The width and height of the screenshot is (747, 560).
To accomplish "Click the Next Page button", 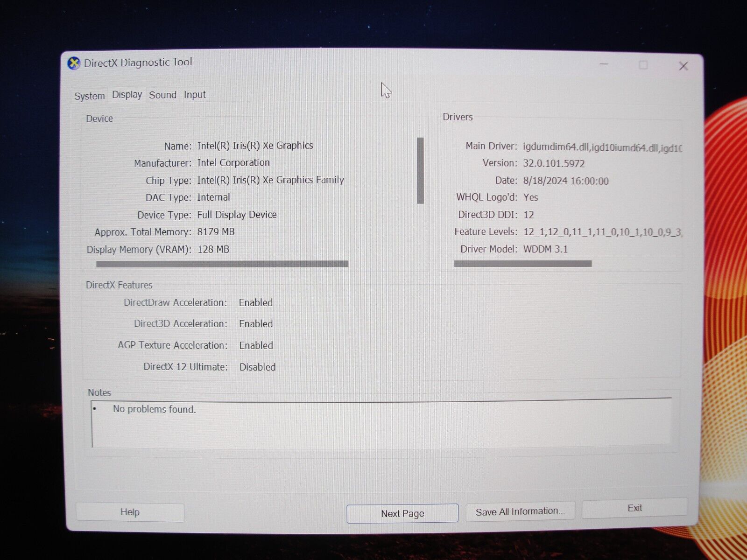I will point(402,513).
